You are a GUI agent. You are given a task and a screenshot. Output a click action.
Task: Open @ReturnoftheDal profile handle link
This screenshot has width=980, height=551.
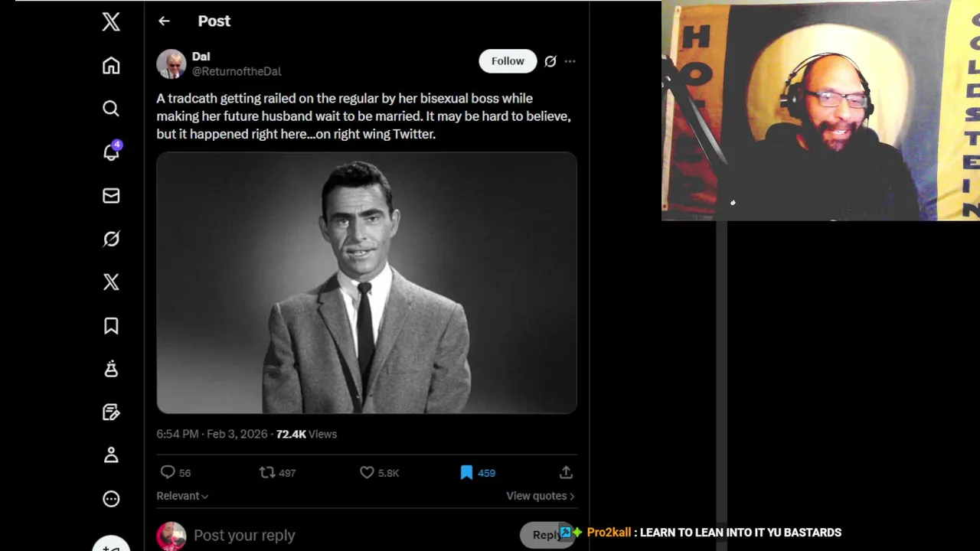pyautogui.click(x=237, y=71)
